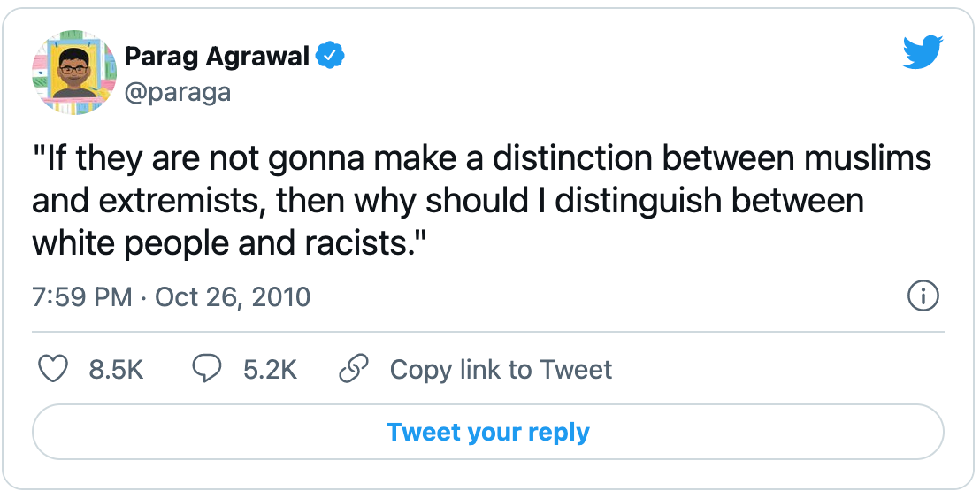Screen dimensions: 980x499
Task: Click the Parag Agrawal display name
Action: (217, 57)
